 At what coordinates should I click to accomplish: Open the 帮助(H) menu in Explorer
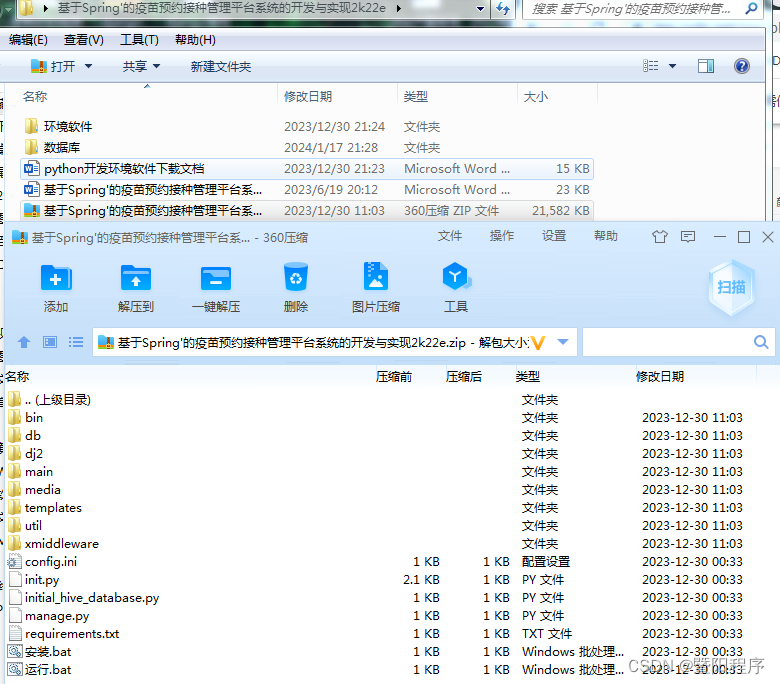[x=195, y=40]
